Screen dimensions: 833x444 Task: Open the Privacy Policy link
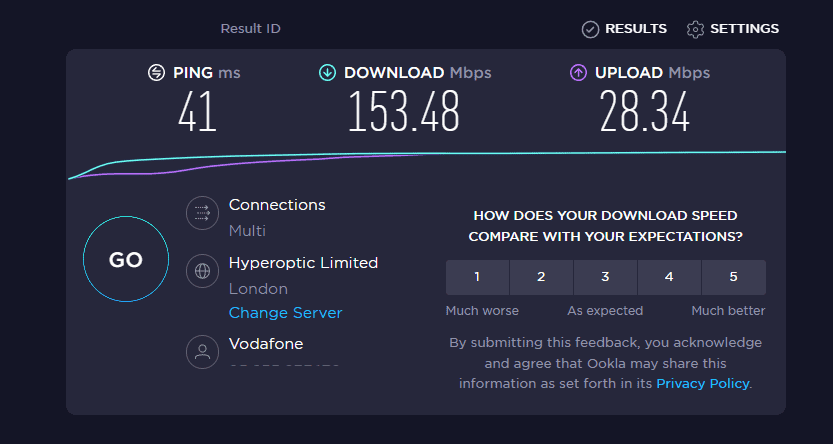(x=703, y=383)
